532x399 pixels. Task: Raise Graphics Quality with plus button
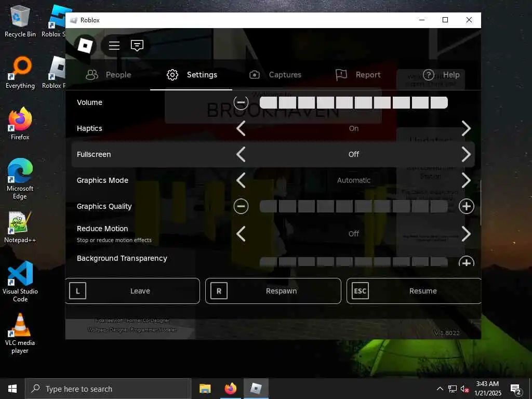(466, 206)
